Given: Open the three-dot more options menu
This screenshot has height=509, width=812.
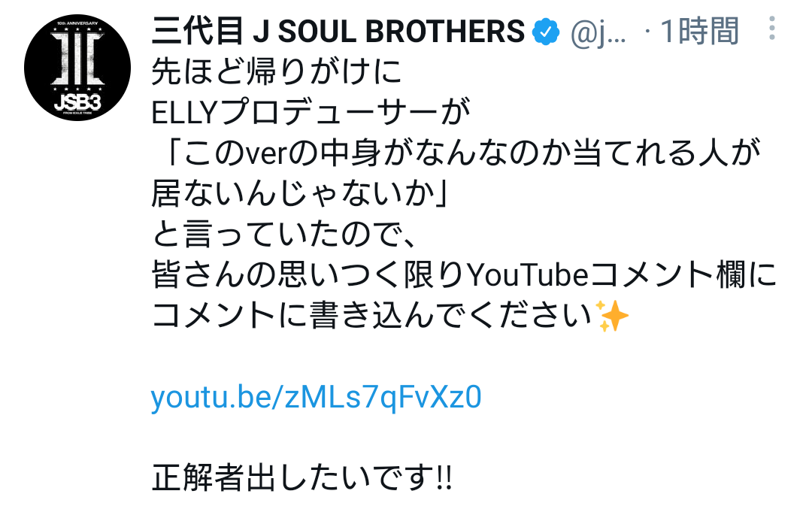Looking at the screenshot, I should pos(771,28).
